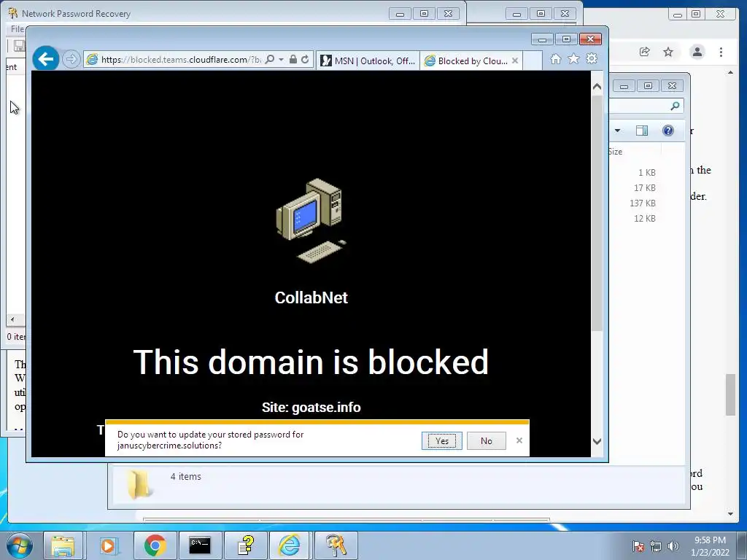Viewport: 747px width, 560px height.
Task: Click the IE page scroll up arrow
Action: tap(597, 87)
